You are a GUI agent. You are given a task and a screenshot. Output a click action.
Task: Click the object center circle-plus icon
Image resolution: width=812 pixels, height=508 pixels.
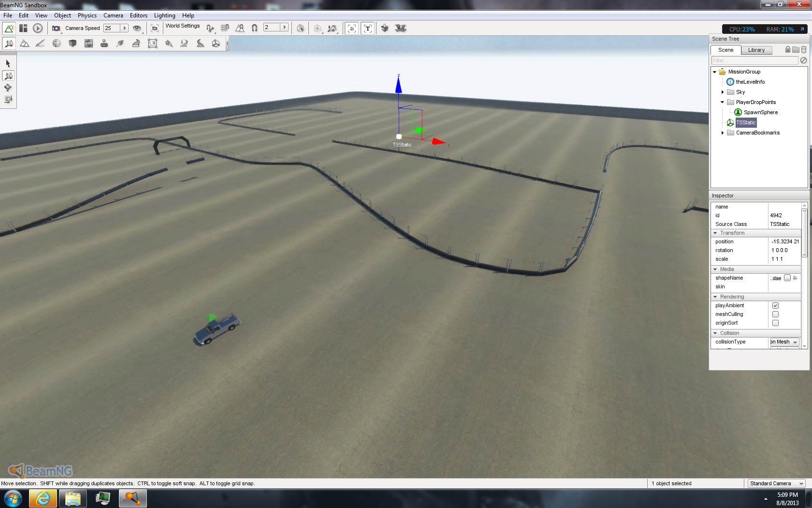point(318,29)
